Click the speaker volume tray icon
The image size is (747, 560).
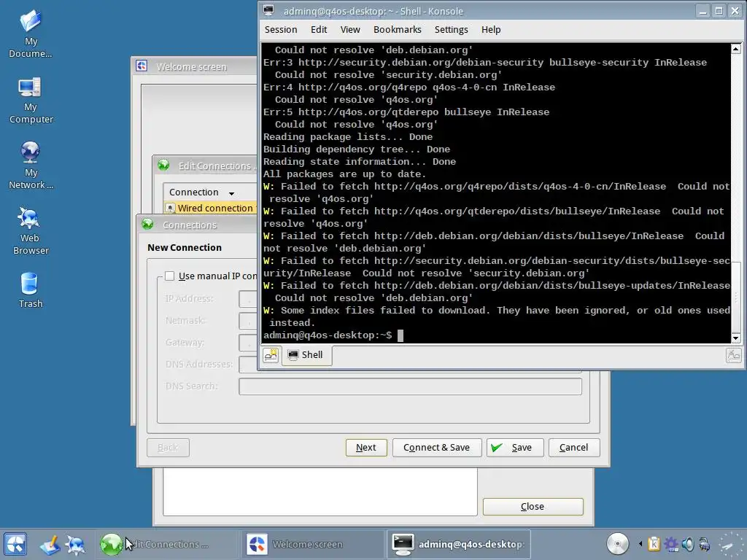tap(687, 544)
